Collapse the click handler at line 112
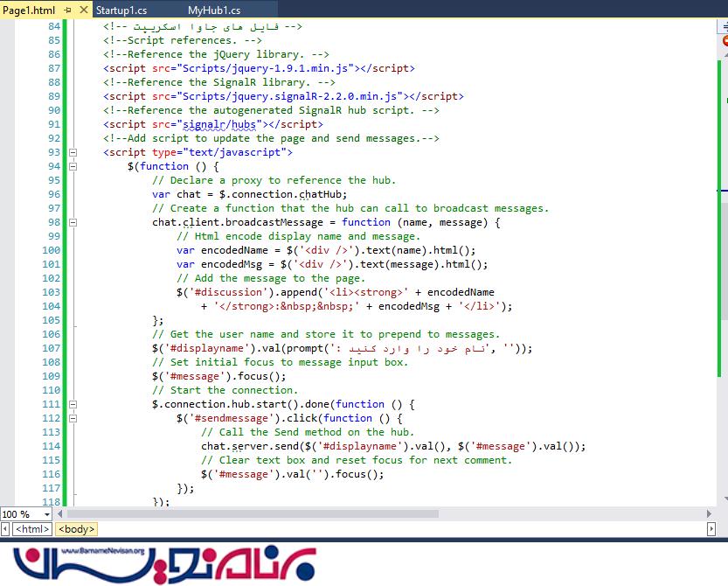This screenshot has height=586, width=728. coord(72,418)
